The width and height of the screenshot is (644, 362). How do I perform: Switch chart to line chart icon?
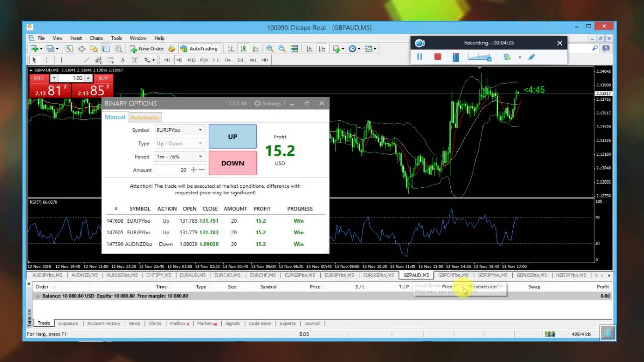pyautogui.click(x=256, y=49)
